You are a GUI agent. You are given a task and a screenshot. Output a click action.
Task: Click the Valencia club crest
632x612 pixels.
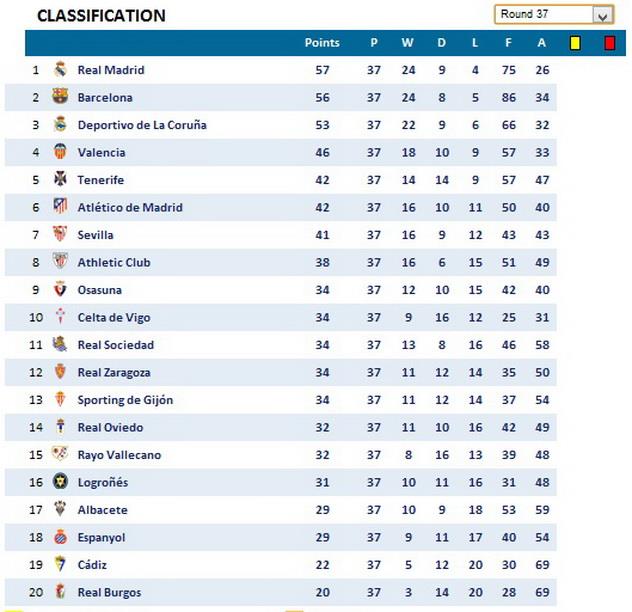pos(60,152)
